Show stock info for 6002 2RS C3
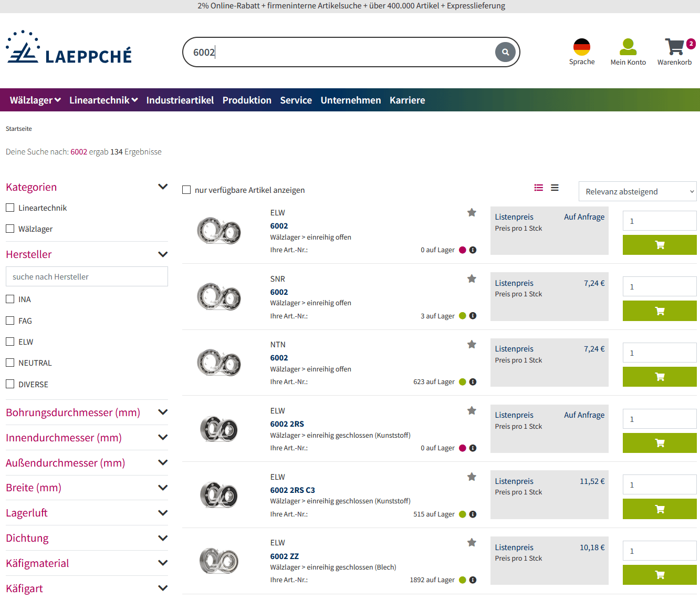Image resolution: width=700 pixels, height=599 pixels. click(473, 514)
